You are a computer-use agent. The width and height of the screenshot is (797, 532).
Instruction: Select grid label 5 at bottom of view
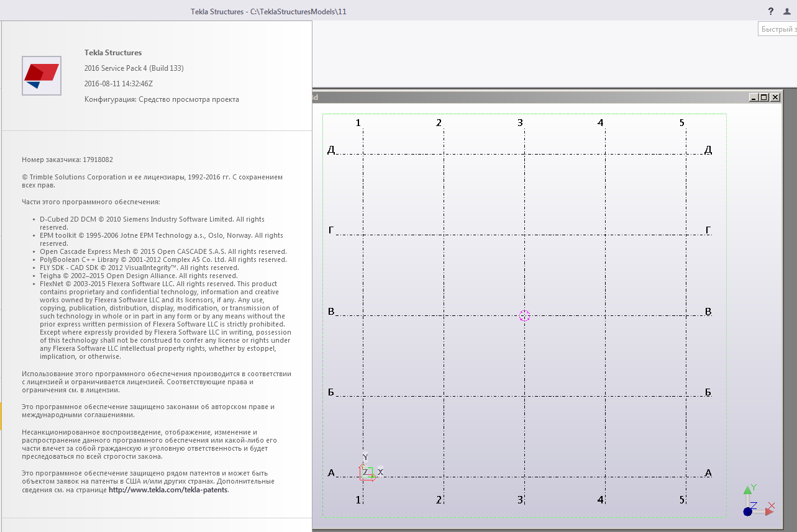(681, 500)
